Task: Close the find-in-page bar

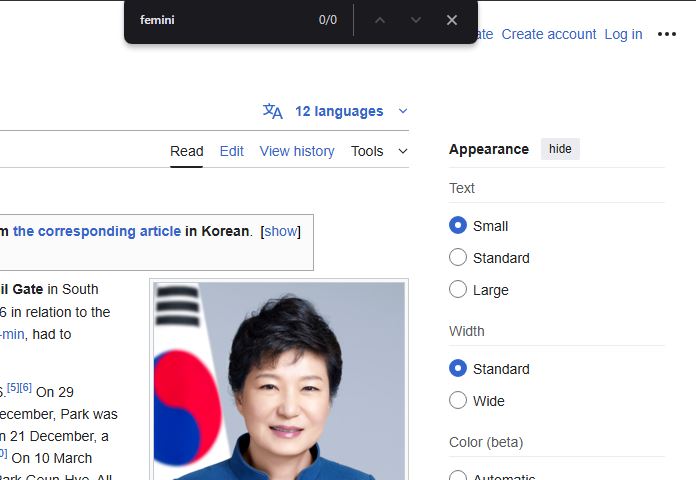Action: 452,20
